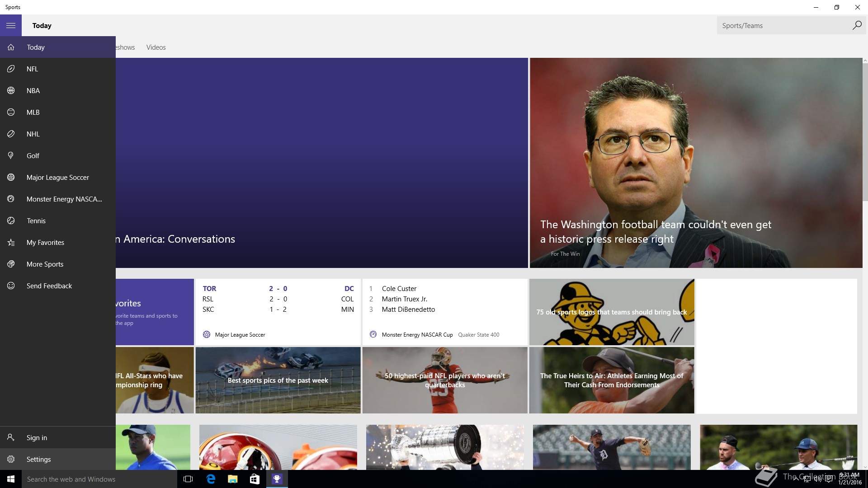Open Best sports pics of past week

278,380
